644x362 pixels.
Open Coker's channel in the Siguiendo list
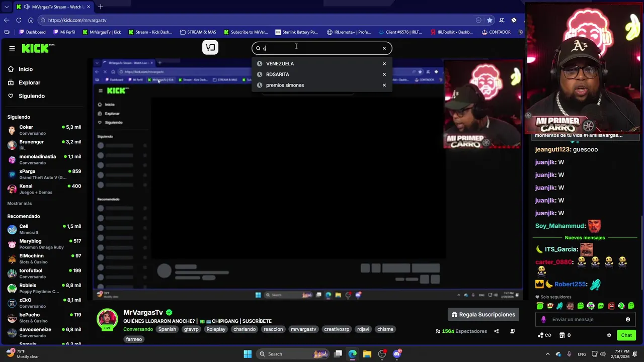44,130
